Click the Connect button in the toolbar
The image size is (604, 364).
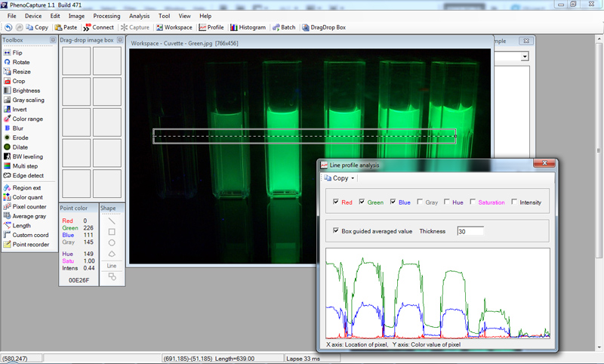[98, 27]
